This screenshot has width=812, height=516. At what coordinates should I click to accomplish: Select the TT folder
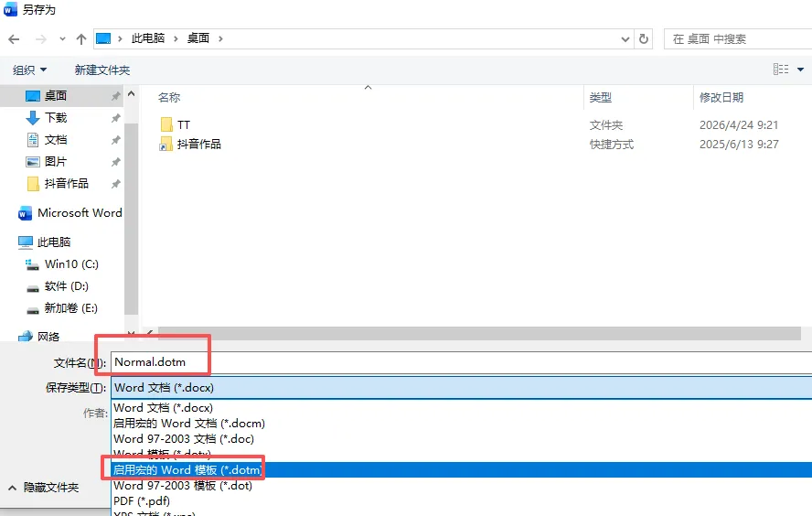[183, 124]
